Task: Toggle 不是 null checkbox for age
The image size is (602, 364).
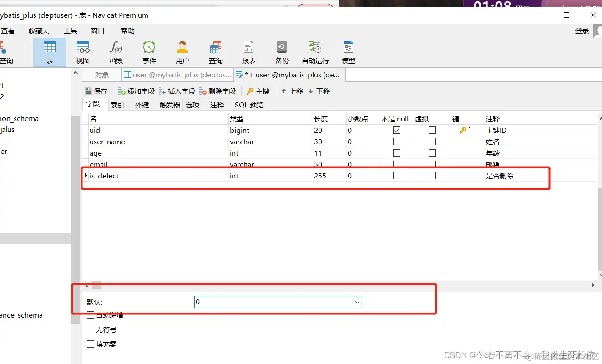Action: [x=397, y=153]
